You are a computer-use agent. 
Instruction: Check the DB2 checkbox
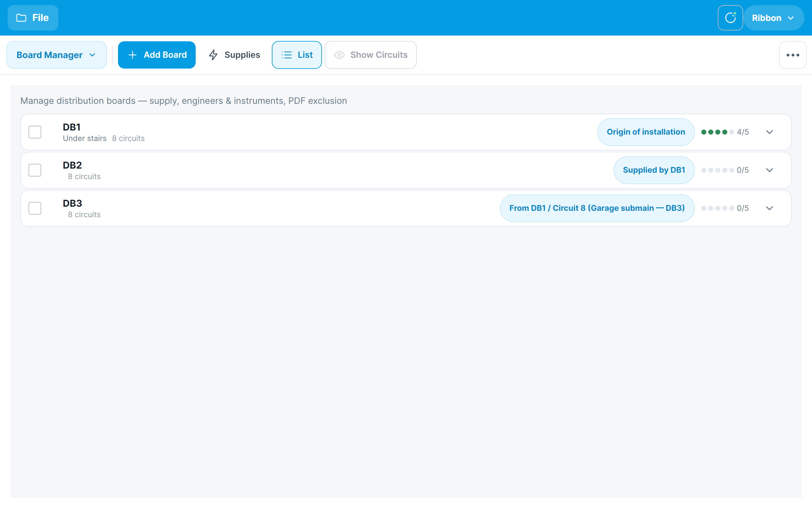[35, 170]
